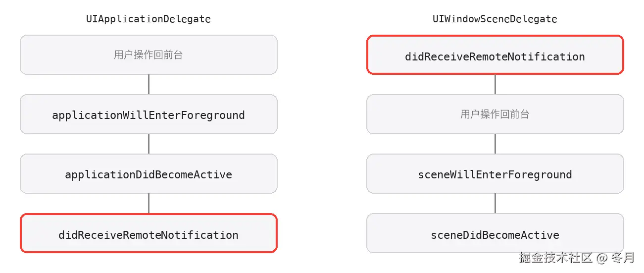Click the word applicationDidBecomeActive text label
This screenshot has width=644, height=273.
[149, 174]
